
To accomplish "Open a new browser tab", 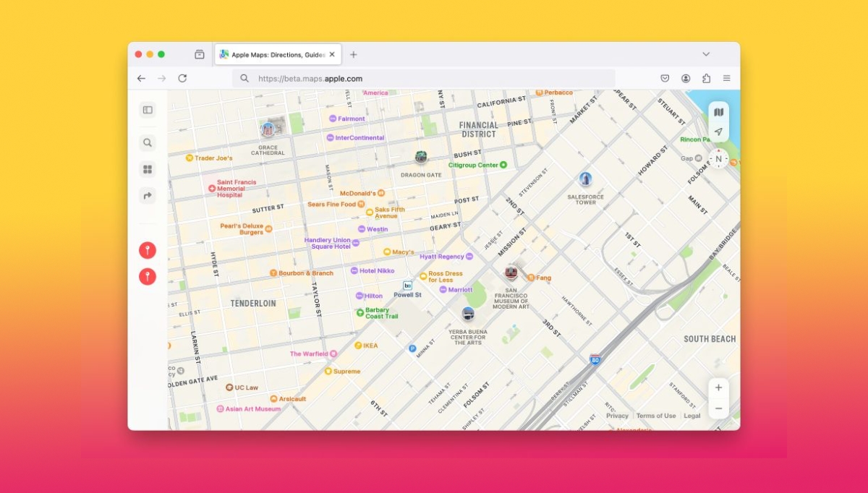I will click(x=354, y=54).
